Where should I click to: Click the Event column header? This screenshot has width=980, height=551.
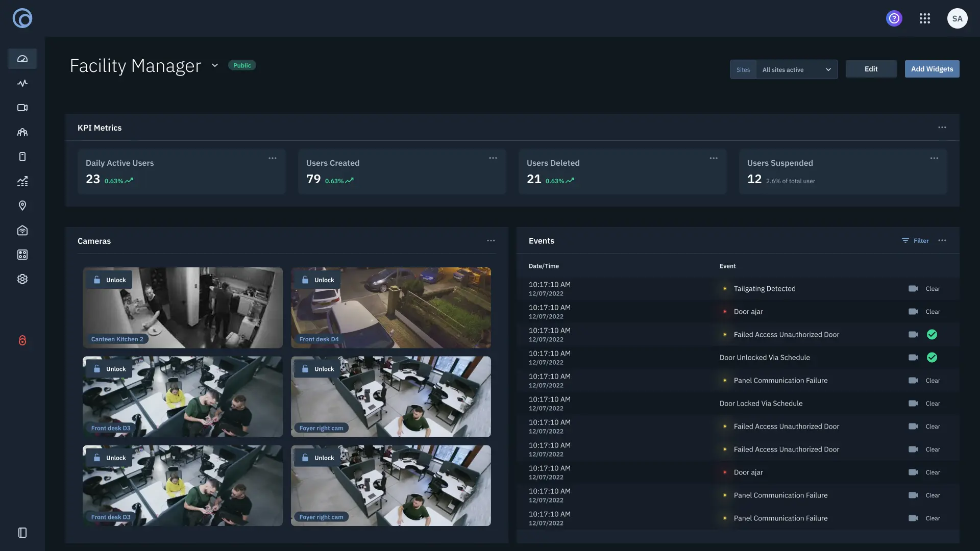pyautogui.click(x=727, y=266)
